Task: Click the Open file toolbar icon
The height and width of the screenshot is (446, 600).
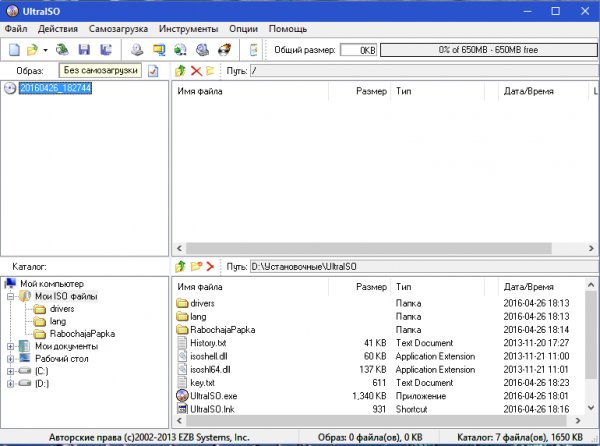Action: (33, 50)
